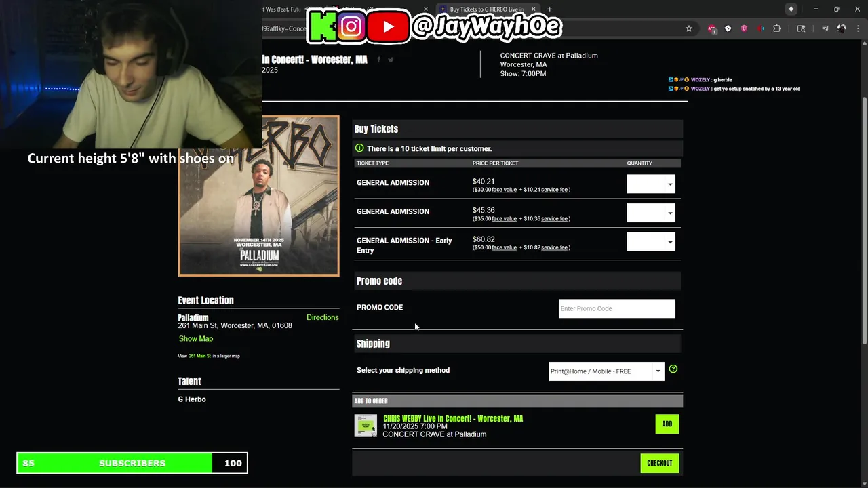Open quantity dropdown for Early Entry ticket
Image resolution: width=868 pixels, height=488 pixels.
[x=651, y=241]
